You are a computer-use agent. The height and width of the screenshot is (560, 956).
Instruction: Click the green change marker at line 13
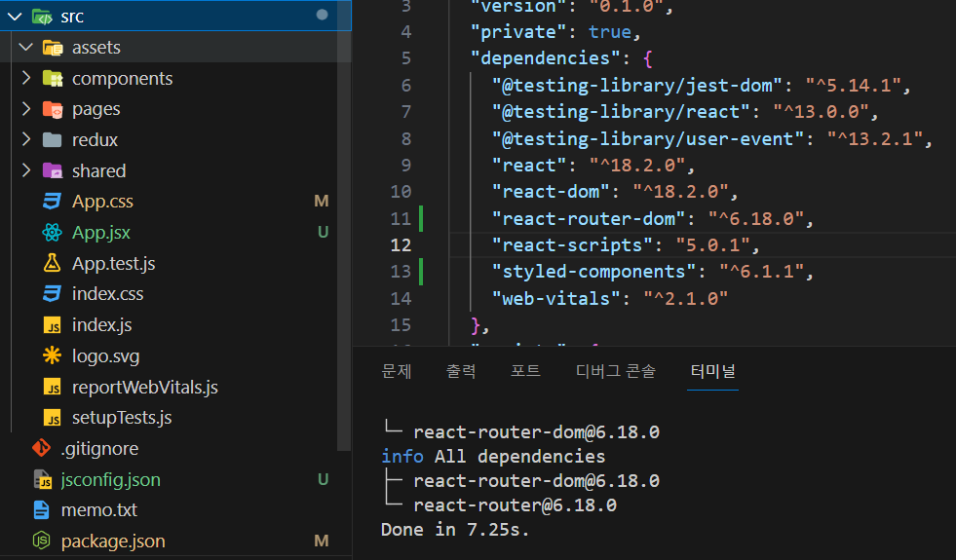421,271
